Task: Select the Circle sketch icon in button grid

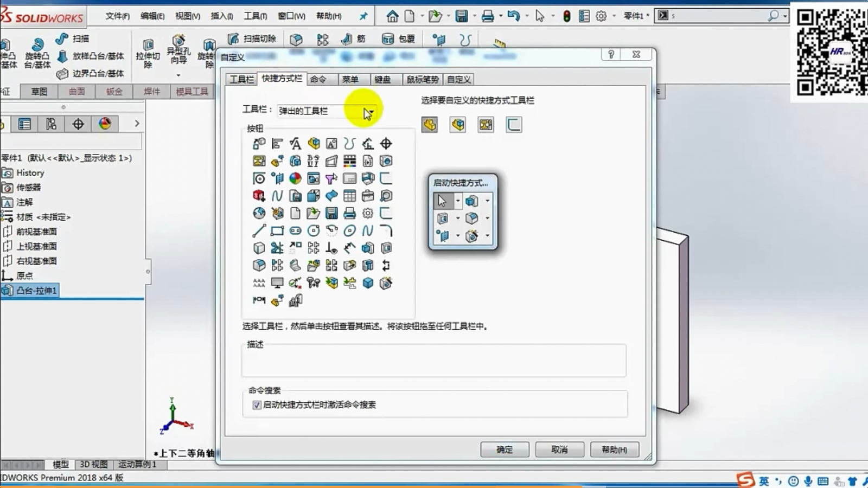Action: click(x=314, y=230)
